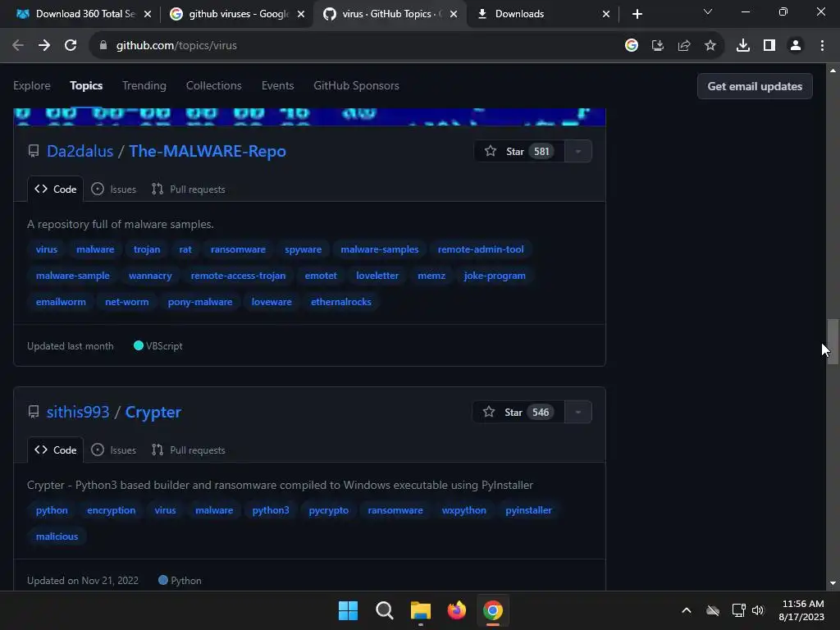
Task: Expand star list dropdown for The-MALWARE-Repo
Action: coord(578,152)
